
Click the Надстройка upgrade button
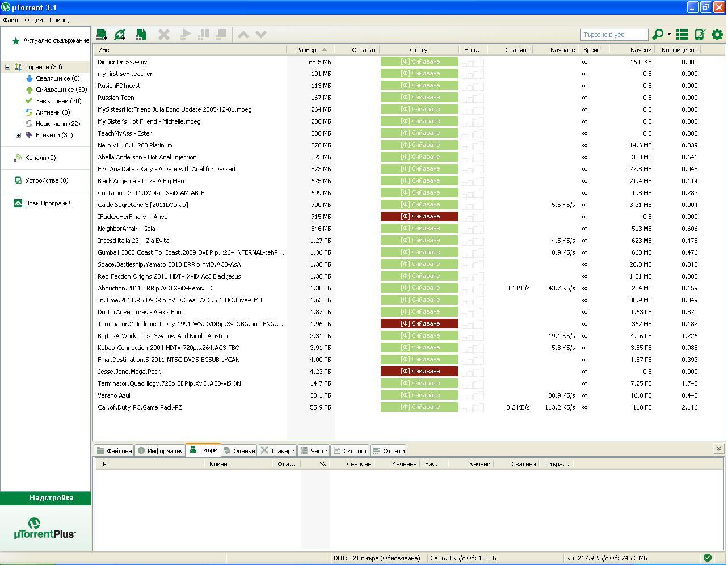click(x=45, y=498)
